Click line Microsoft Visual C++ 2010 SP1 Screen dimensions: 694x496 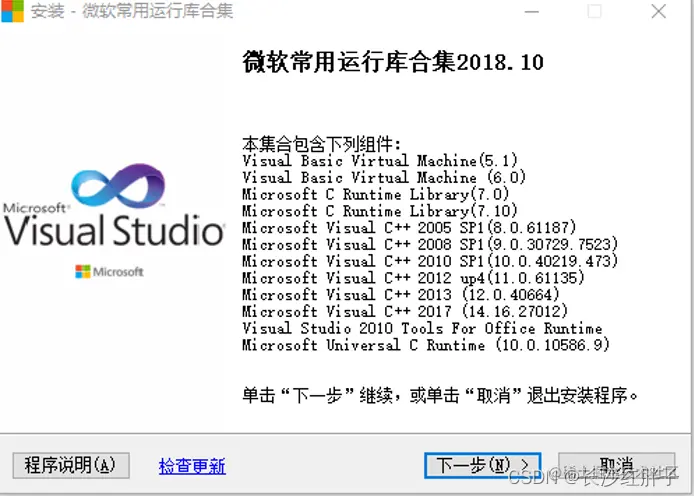click(430, 261)
